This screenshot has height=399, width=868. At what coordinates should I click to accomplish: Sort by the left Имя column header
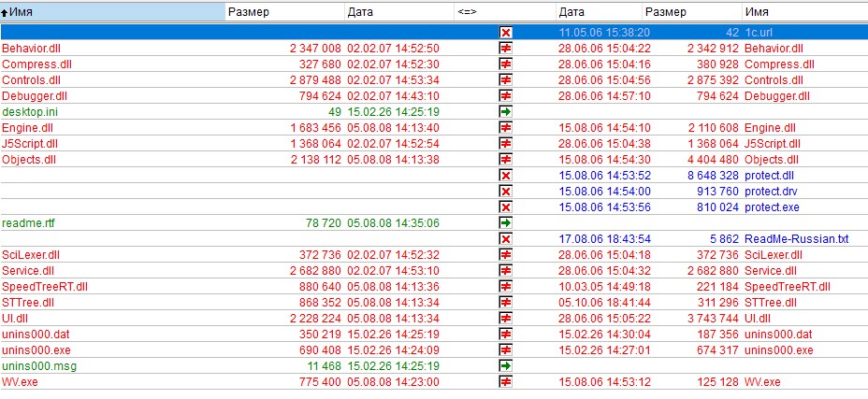click(112, 11)
